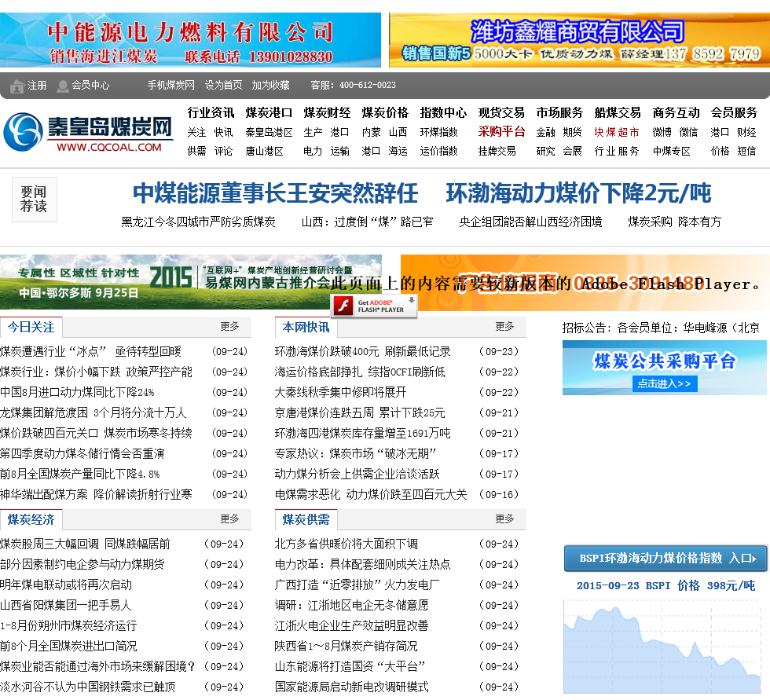Open article 煤炭采购 降本有方

point(675,222)
